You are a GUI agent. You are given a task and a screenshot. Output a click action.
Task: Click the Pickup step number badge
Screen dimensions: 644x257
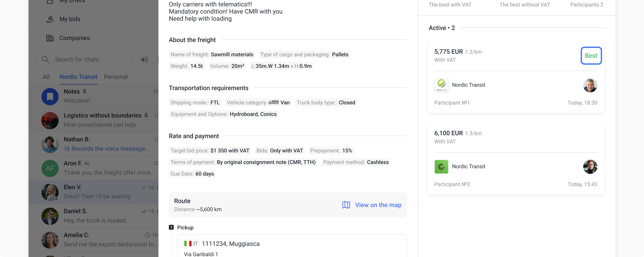click(171, 227)
